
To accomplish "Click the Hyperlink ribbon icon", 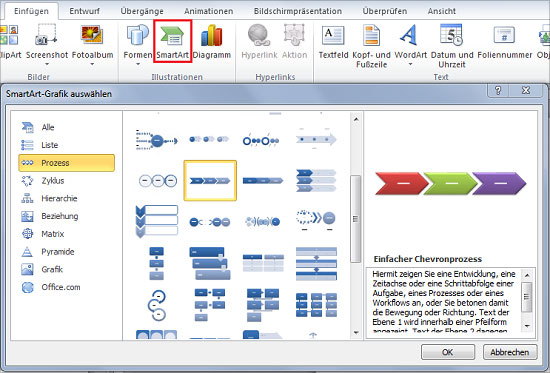I will [259, 35].
